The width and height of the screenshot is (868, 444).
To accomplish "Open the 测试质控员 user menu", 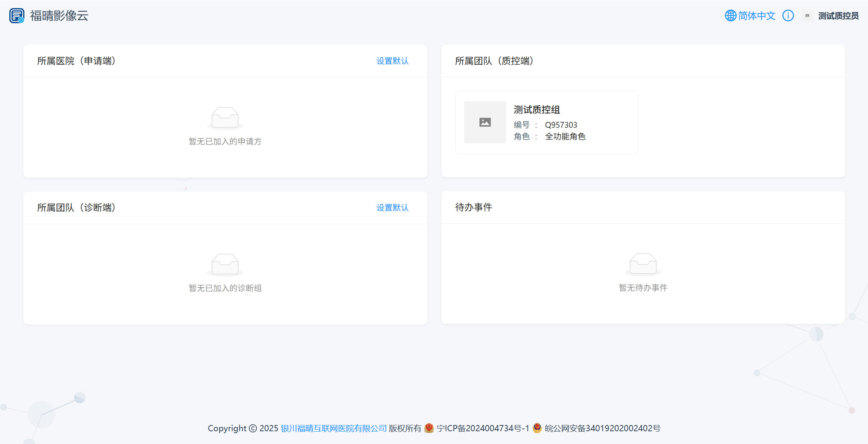I will point(838,16).
